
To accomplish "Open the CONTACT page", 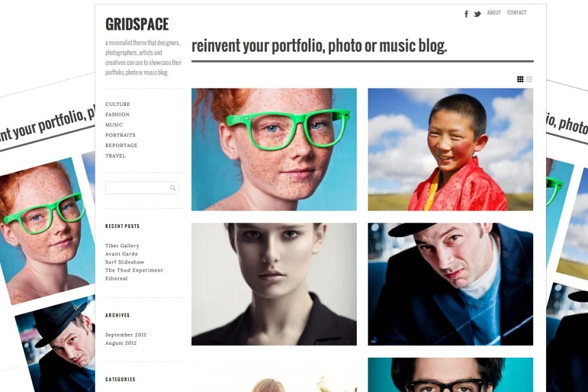I will pyautogui.click(x=517, y=13).
